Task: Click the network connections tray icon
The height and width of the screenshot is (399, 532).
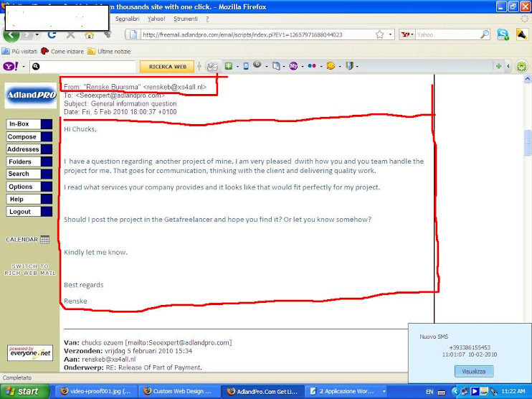Action: [465, 392]
